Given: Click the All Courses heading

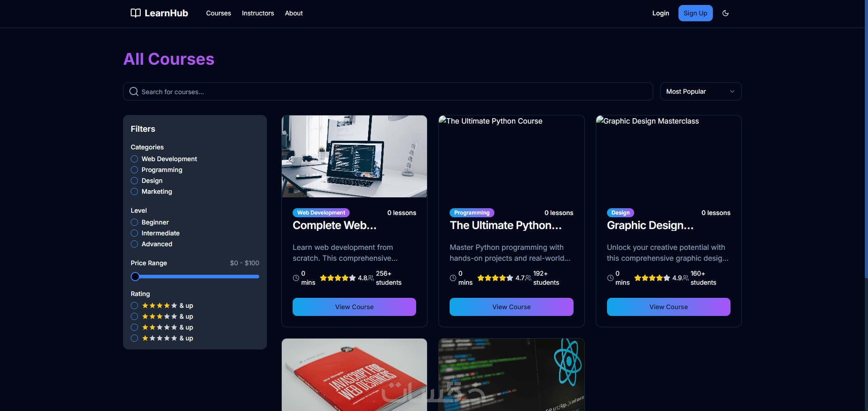Looking at the screenshot, I should (169, 59).
